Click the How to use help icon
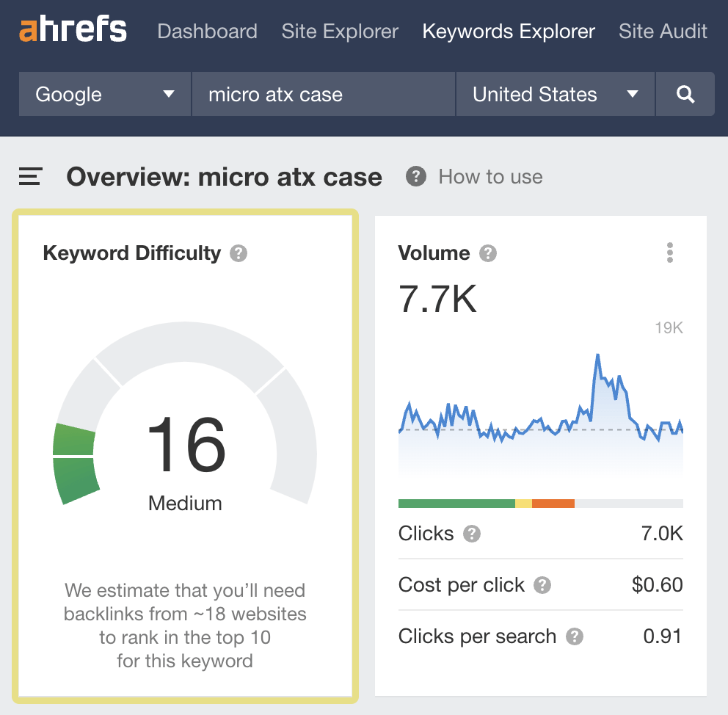The width and height of the screenshot is (728, 715). [415, 176]
